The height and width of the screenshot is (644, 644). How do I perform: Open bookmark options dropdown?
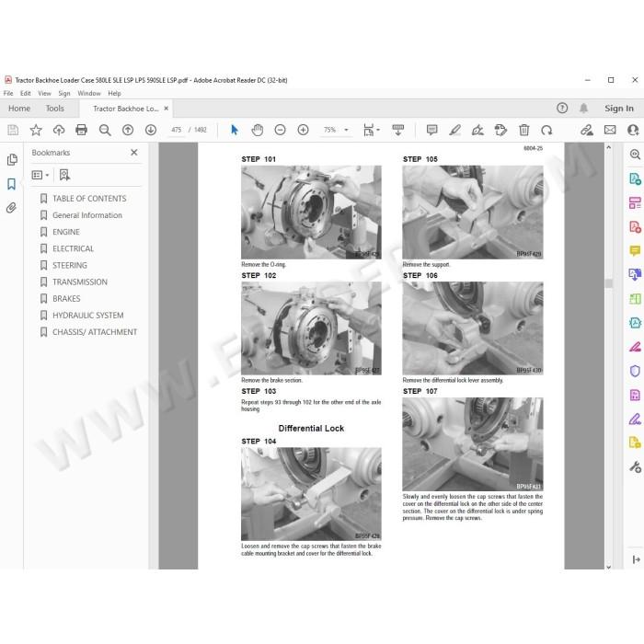point(40,176)
